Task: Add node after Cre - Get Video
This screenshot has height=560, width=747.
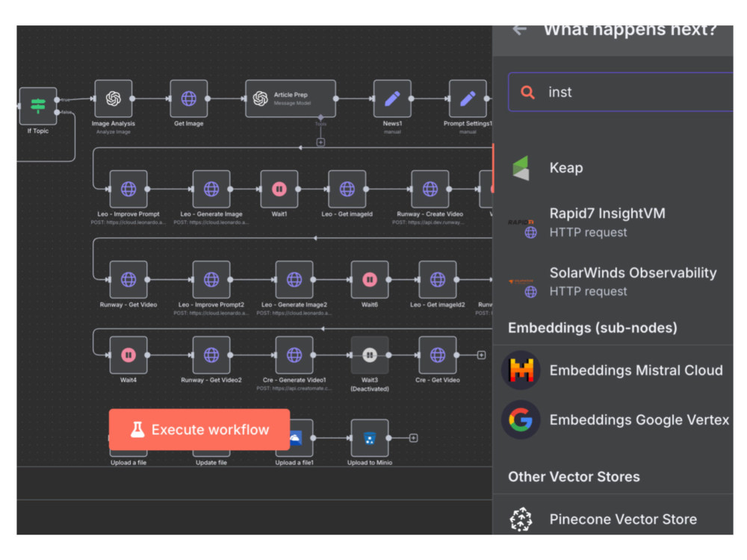Action: 481,355
